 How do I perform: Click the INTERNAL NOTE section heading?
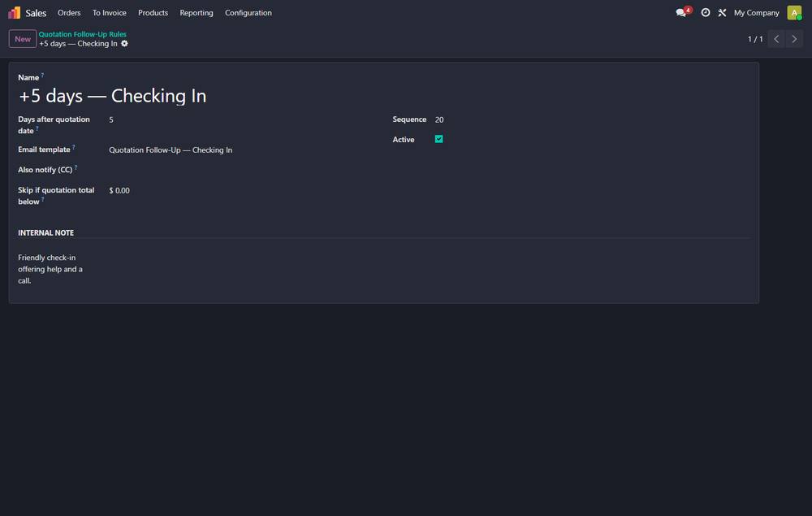(x=45, y=232)
